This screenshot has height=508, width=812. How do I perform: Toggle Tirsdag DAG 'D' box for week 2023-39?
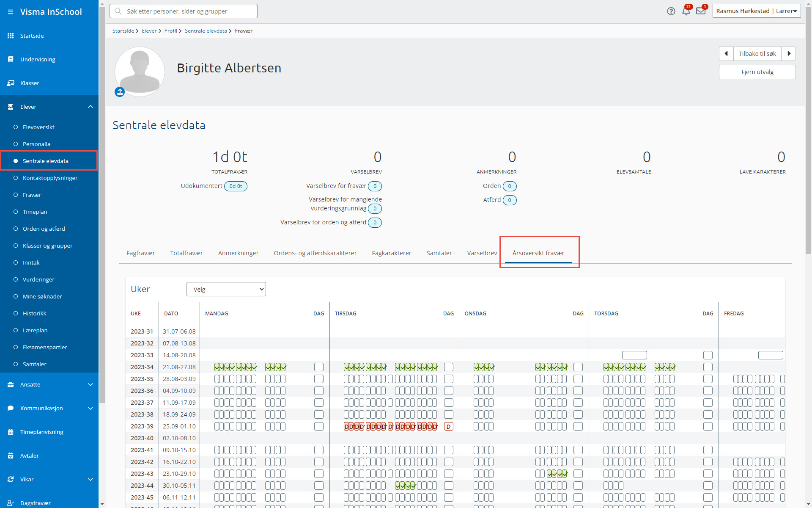[449, 426]
